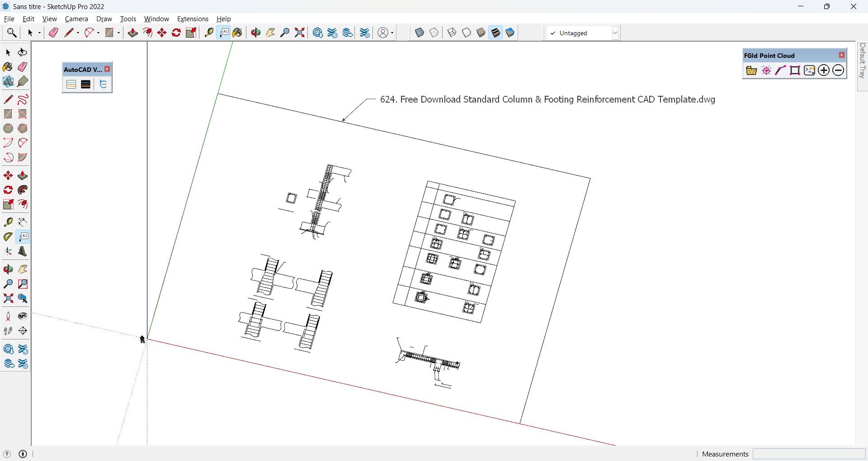Click the Measurements input box
Screen dimensions: 868x461
tap(809, 454)
